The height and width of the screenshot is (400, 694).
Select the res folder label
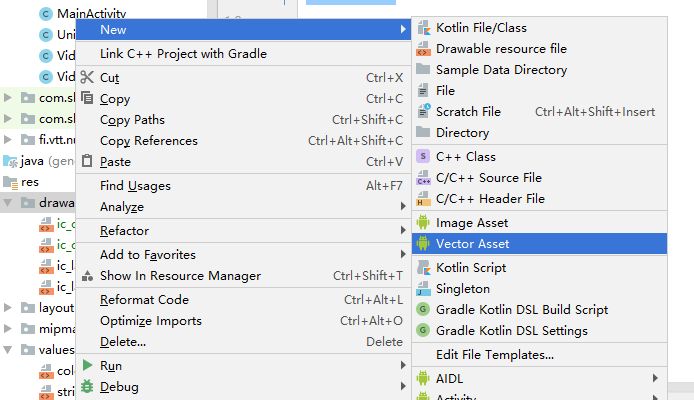(x=30, y=182)
